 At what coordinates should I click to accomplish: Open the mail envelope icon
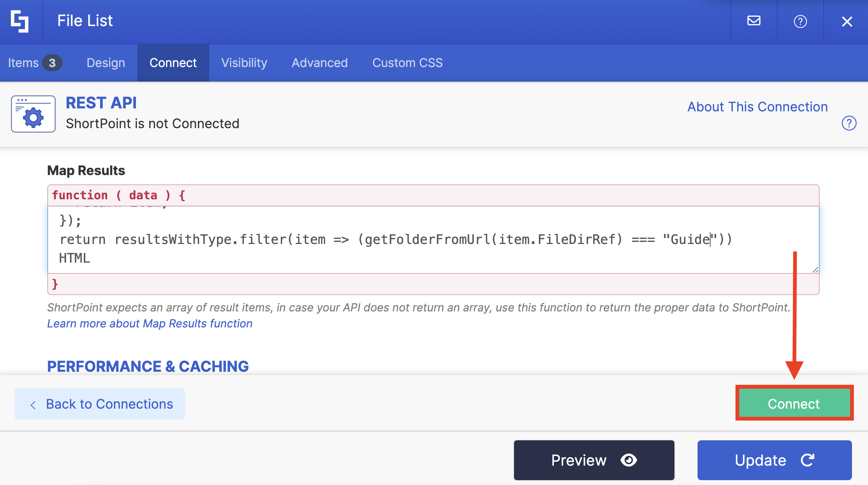(x=754, y=21)
